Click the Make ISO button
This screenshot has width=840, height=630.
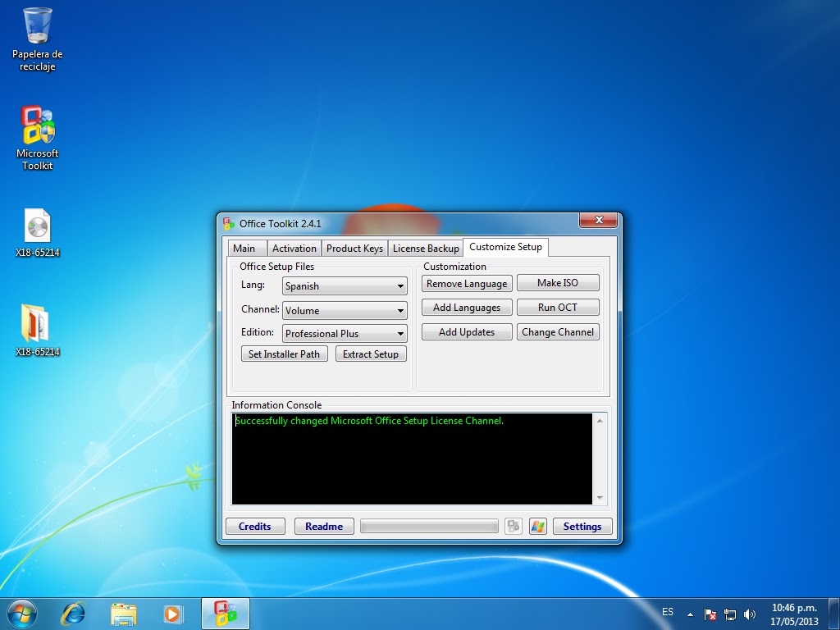click(558, 282)
